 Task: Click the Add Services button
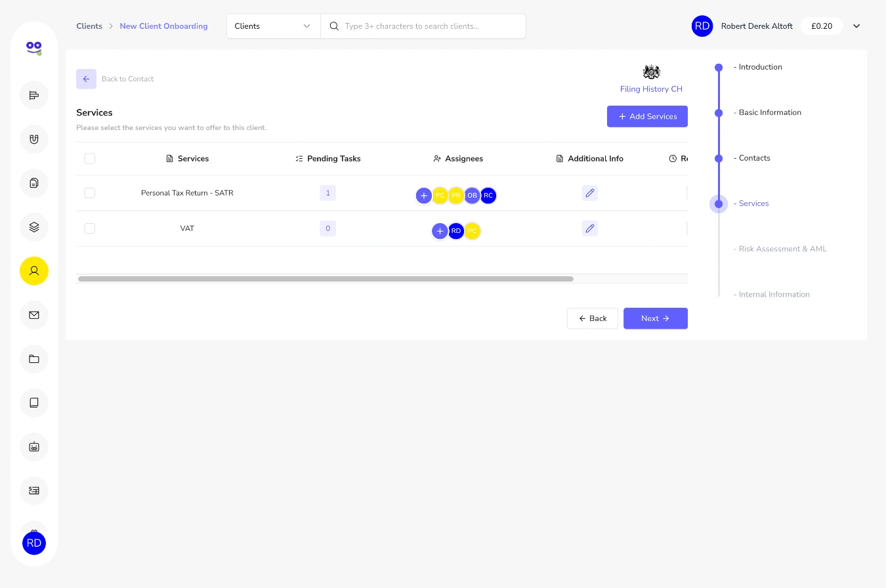click(x=647, y=116)
